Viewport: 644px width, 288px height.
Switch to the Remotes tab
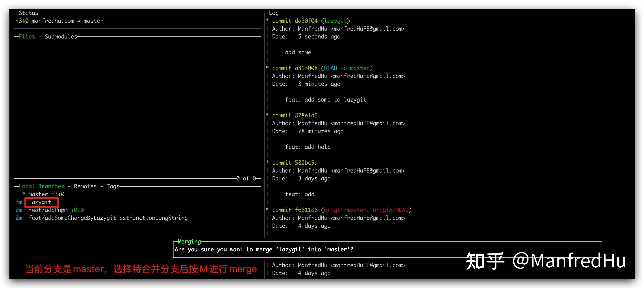(85, 186)
